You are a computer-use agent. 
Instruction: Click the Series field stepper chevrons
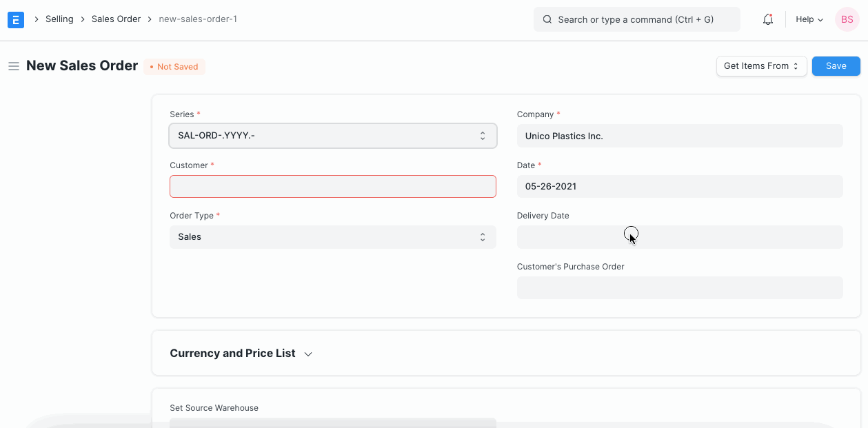pyautogui.click(x=483, y=135)
